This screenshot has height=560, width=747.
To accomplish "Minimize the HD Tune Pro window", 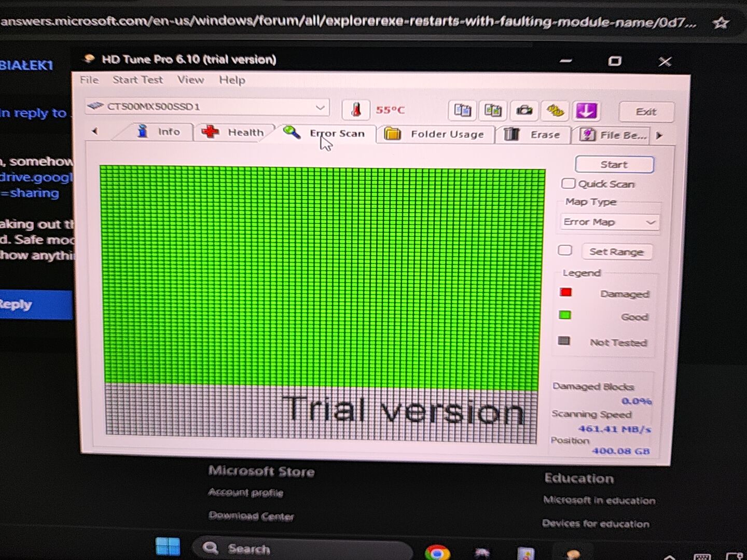I will click(565, 61).
